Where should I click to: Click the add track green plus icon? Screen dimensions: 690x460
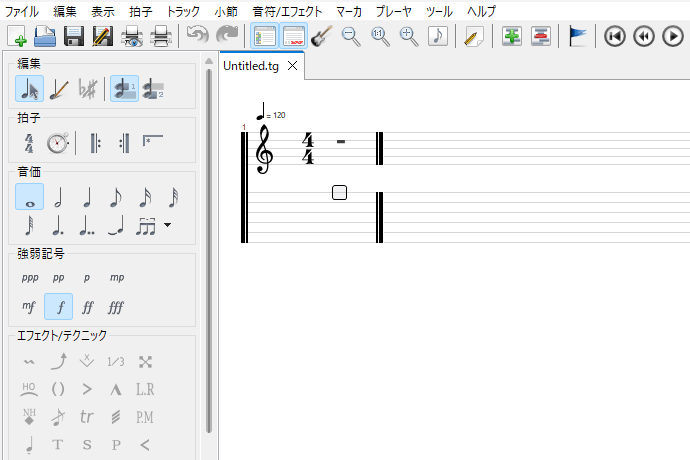click(512, 37)
